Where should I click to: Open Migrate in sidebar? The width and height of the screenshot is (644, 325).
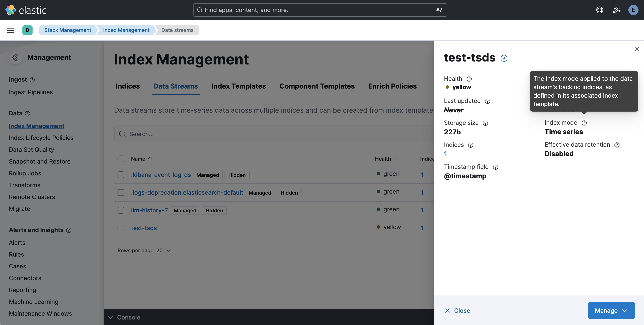coord(19,209)
